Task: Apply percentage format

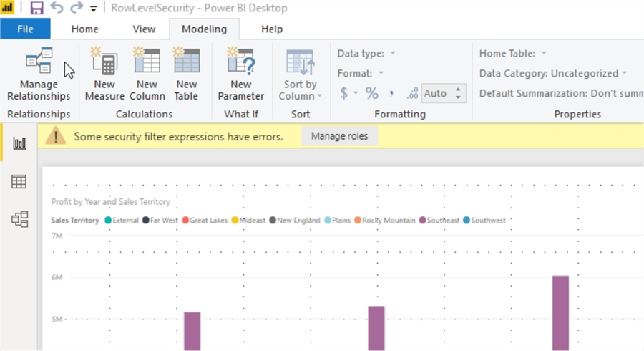Action: tap(372, 93)
